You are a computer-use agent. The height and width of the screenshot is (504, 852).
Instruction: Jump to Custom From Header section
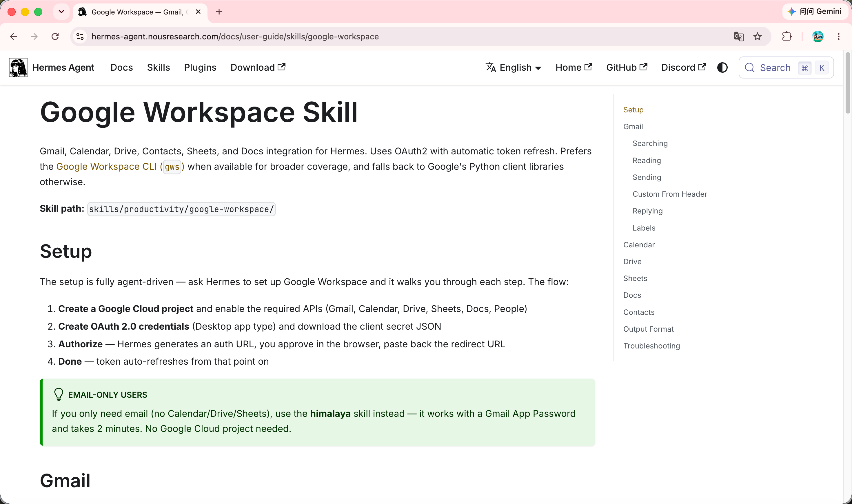(670, 194)
